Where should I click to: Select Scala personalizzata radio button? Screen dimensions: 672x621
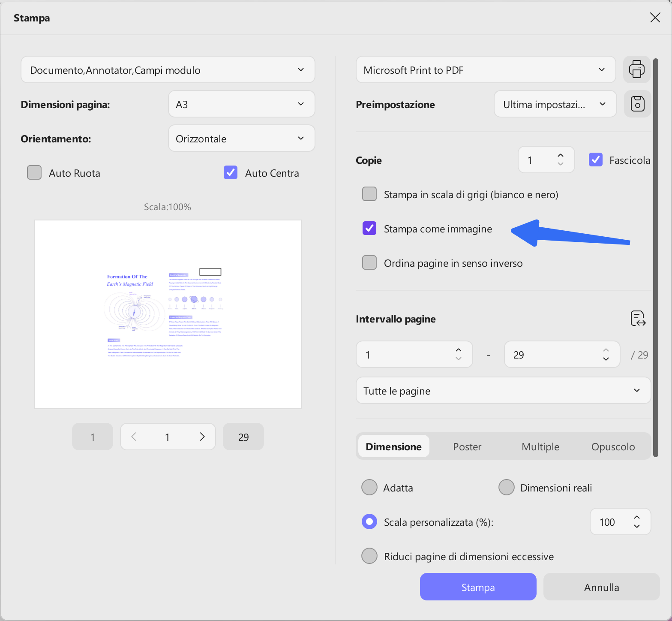pos(369,522)
